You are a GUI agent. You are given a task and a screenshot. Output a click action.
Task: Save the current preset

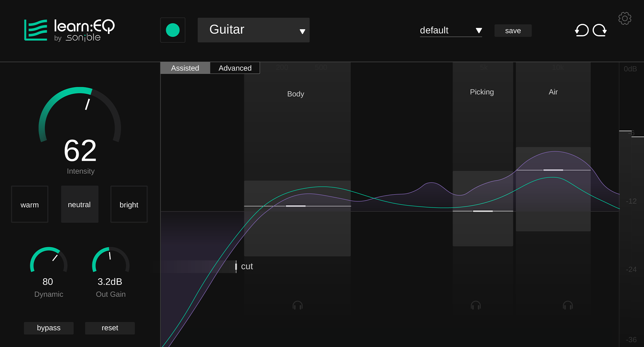click(513, 31)
